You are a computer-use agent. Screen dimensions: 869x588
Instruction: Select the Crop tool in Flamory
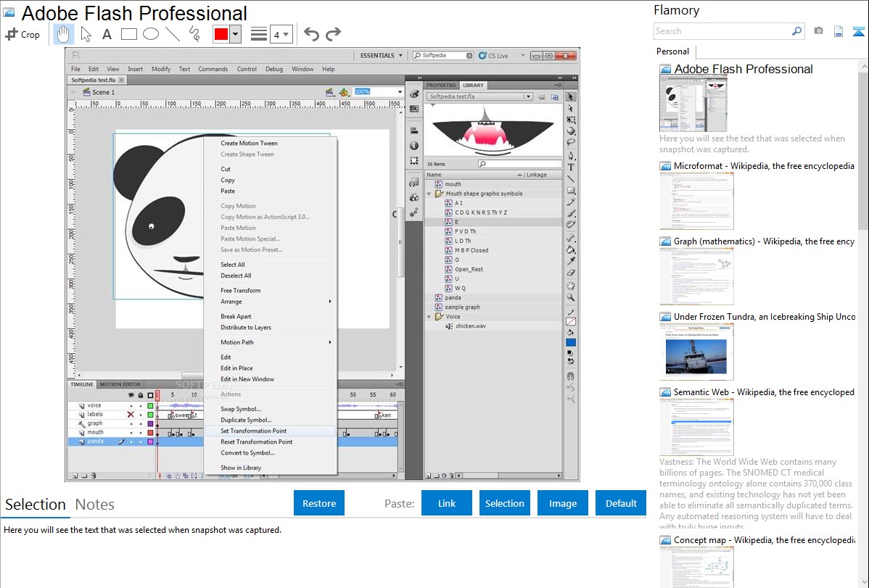pyautogui.click(x=22, y=34)
